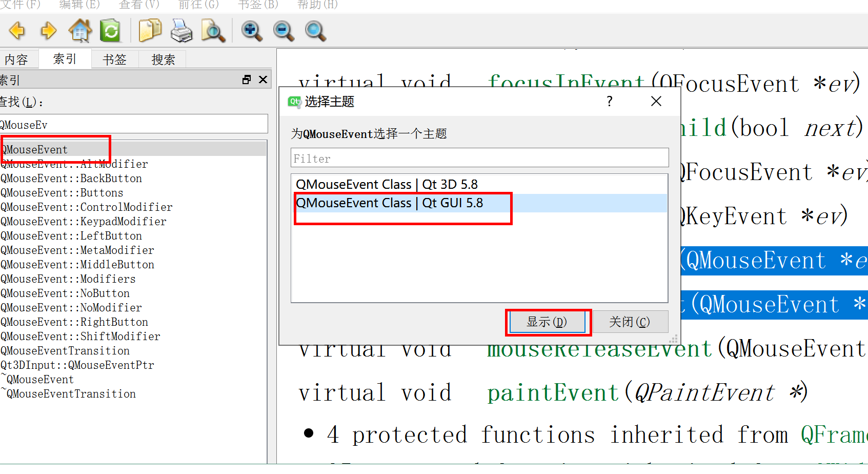Click the Print icon
Viewport: 868px width, 474px height.
click(181, 31)
